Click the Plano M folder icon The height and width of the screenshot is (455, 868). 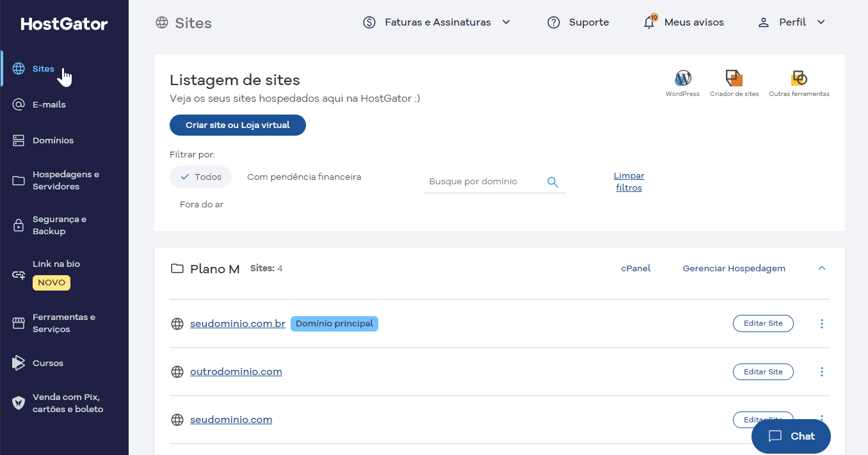177,269
